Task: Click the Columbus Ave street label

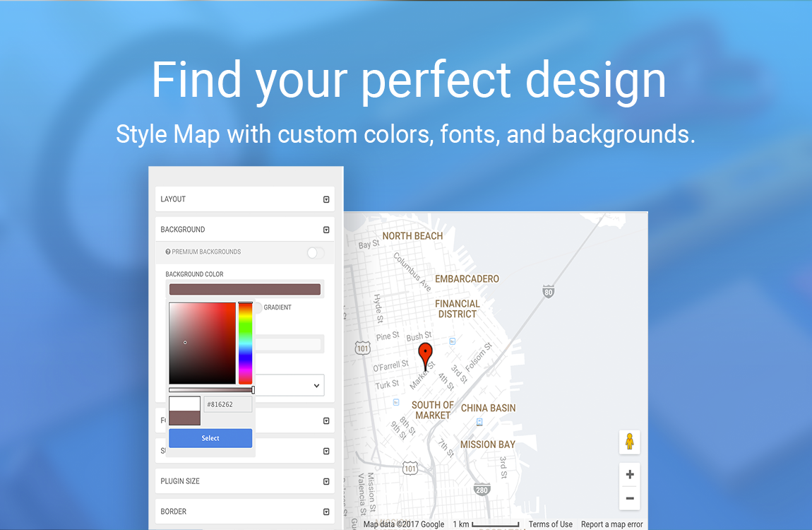Action: (412, 272)
